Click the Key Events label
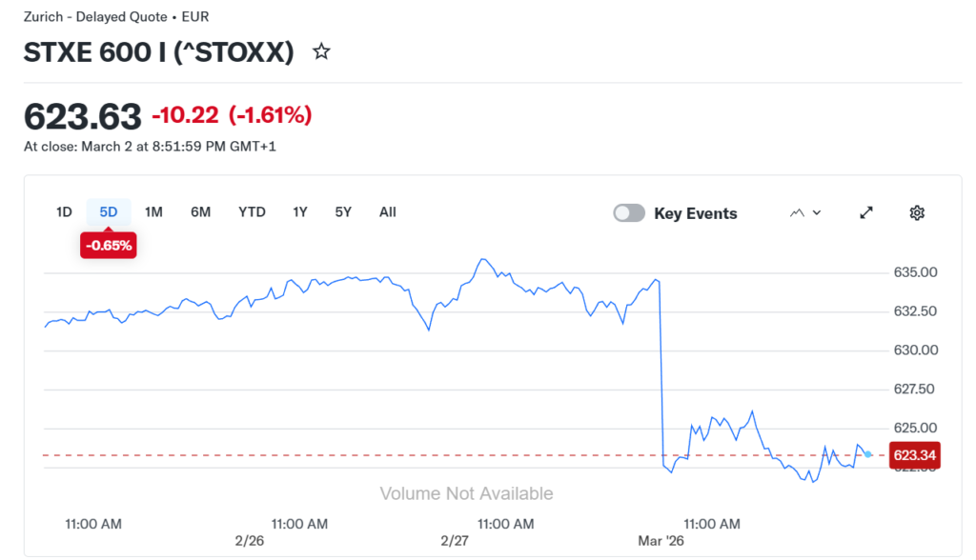The image size is (976, 560). (x=695, y=213)
